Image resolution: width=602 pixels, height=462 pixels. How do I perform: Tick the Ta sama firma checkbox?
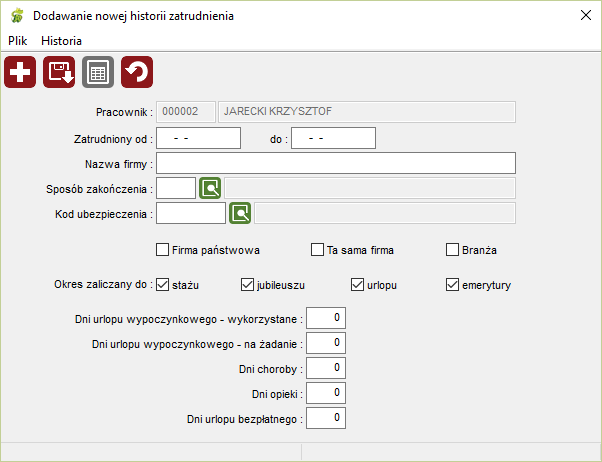coord(317,250)
